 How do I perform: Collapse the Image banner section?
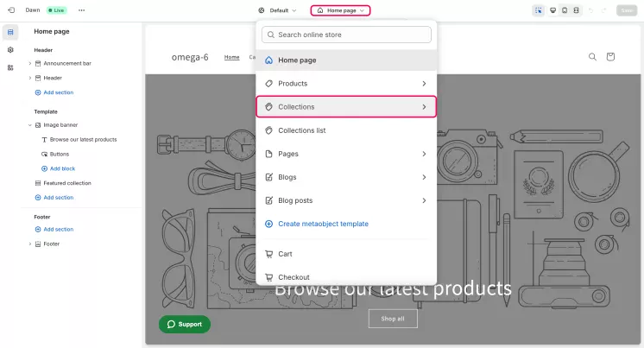coord(29,125)
